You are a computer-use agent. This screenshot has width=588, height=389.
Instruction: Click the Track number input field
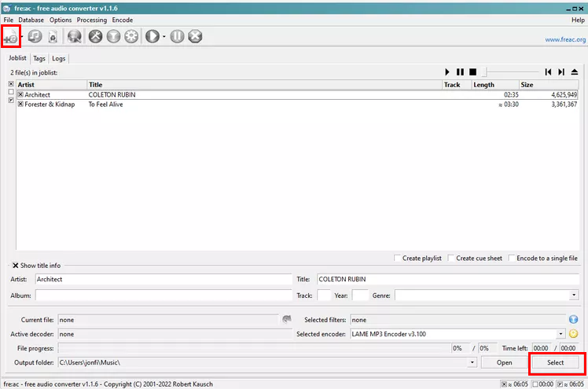[324, 295]
